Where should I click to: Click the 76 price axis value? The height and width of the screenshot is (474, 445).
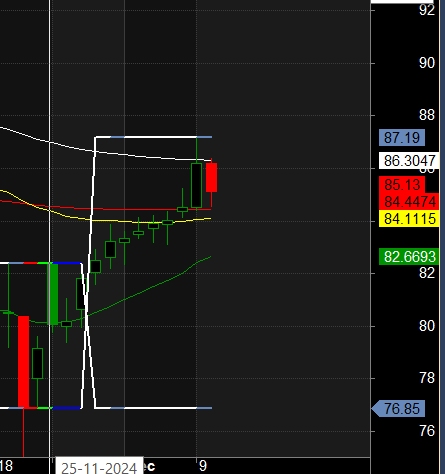pos(427,431)
